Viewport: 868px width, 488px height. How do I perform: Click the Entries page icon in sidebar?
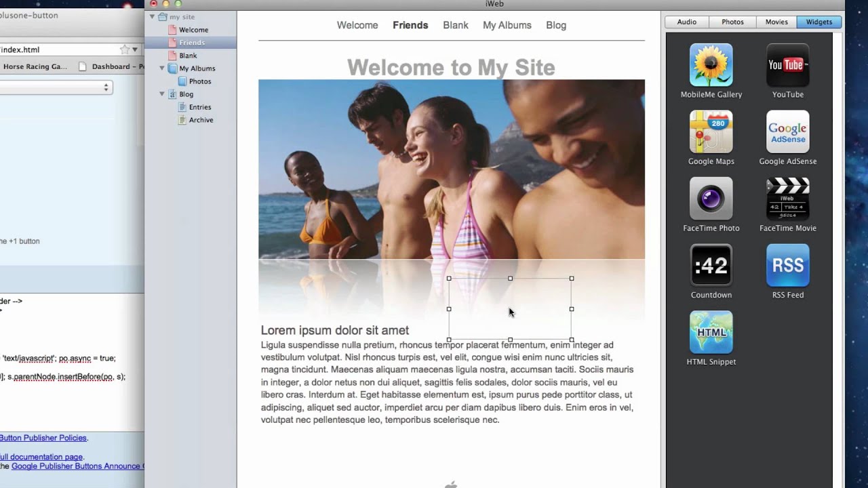coord(182,107)
